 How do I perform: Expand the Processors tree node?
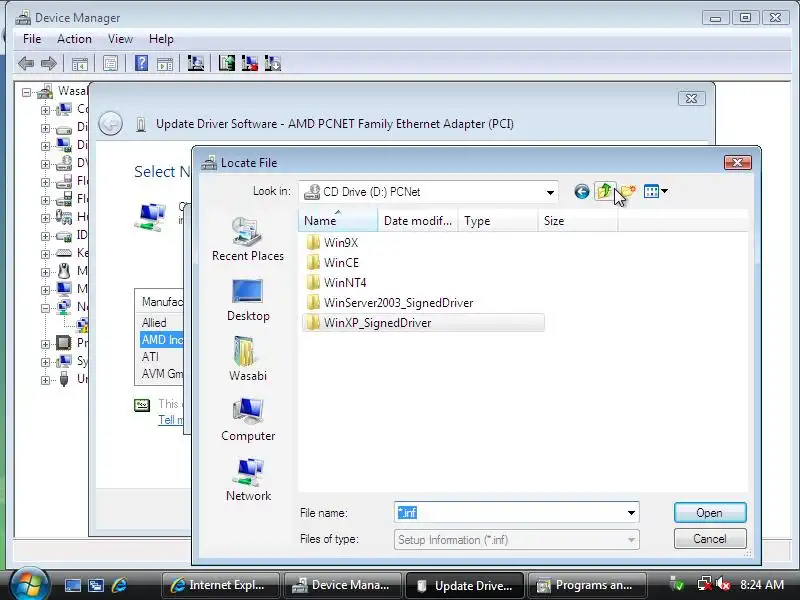pos(45,344)
